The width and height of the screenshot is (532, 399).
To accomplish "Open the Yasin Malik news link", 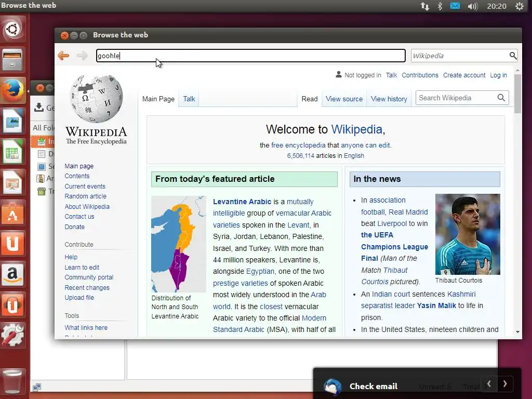I will [436, 305].
